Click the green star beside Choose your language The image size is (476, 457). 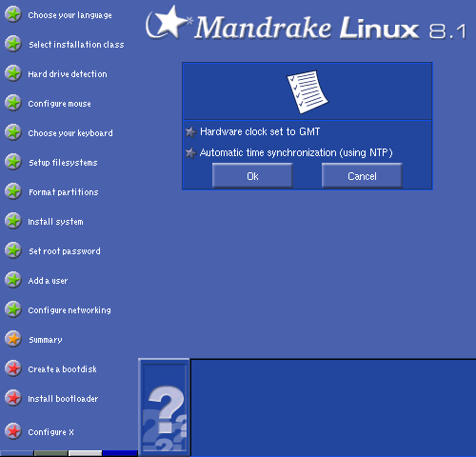13,14
